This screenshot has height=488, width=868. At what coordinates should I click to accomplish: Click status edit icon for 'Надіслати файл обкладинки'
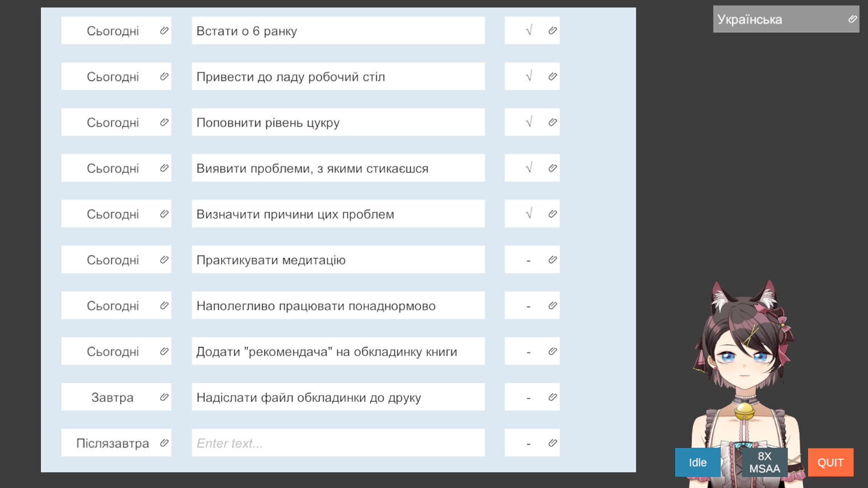pyautogui.click(x=552, y=397)
